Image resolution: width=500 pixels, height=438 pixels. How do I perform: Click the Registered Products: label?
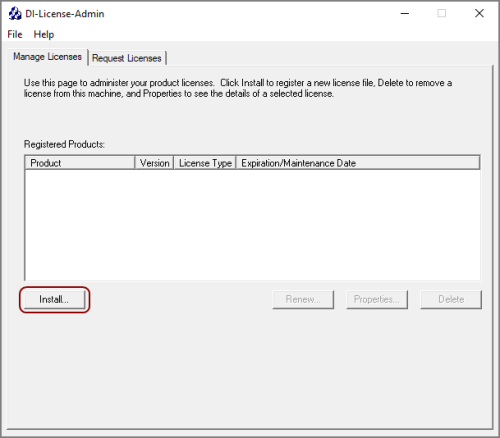(64, 144)
